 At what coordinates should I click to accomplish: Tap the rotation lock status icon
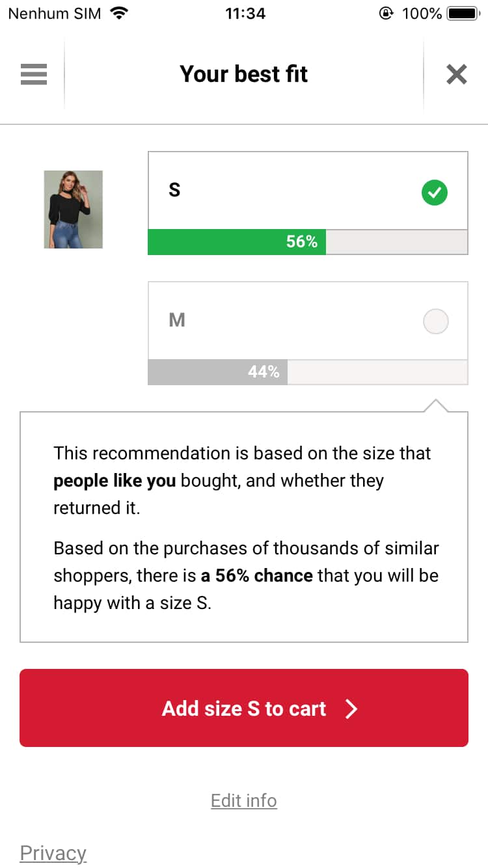(x=386, y=13)
